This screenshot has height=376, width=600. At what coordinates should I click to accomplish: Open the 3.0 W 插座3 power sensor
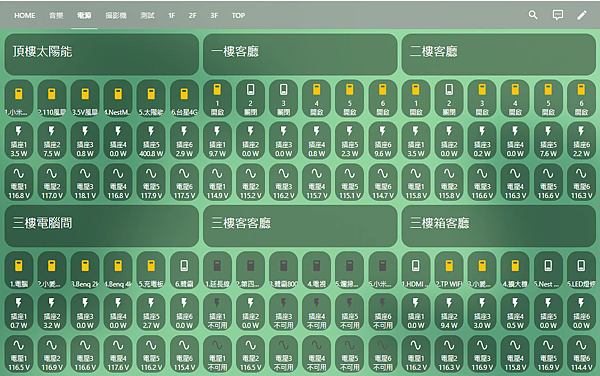[x=482, y=312]
